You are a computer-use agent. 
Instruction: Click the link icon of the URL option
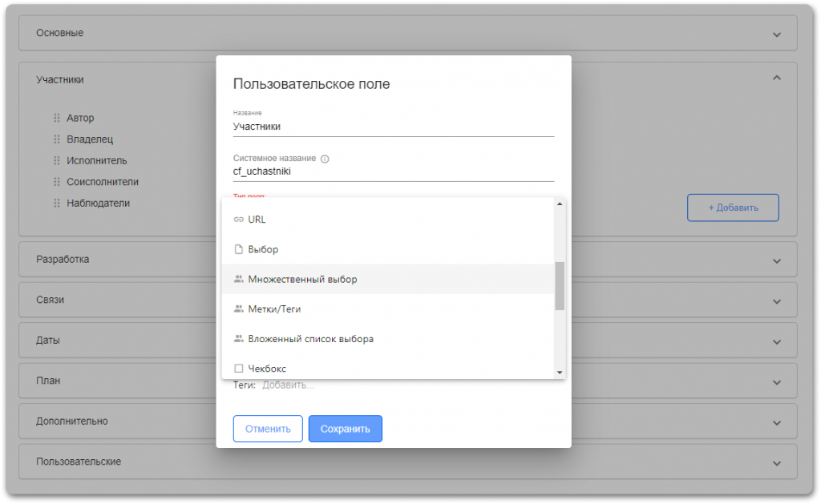coord(239,220)
